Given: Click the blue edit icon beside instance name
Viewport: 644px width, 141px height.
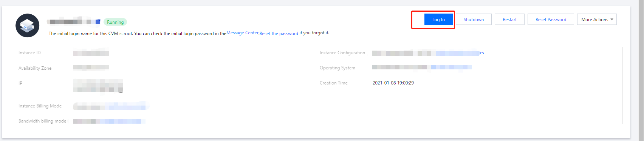Looking at the screenshot, I should pyautogui.click(x=98, y=22).
